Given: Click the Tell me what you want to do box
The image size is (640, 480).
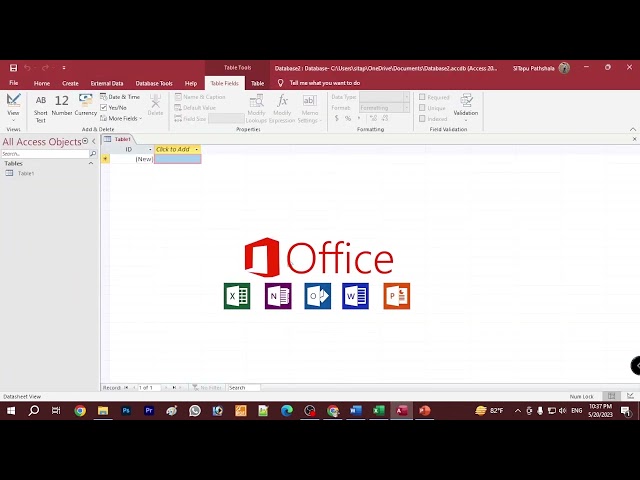Looking at the screenshot, I should [324, 83].
